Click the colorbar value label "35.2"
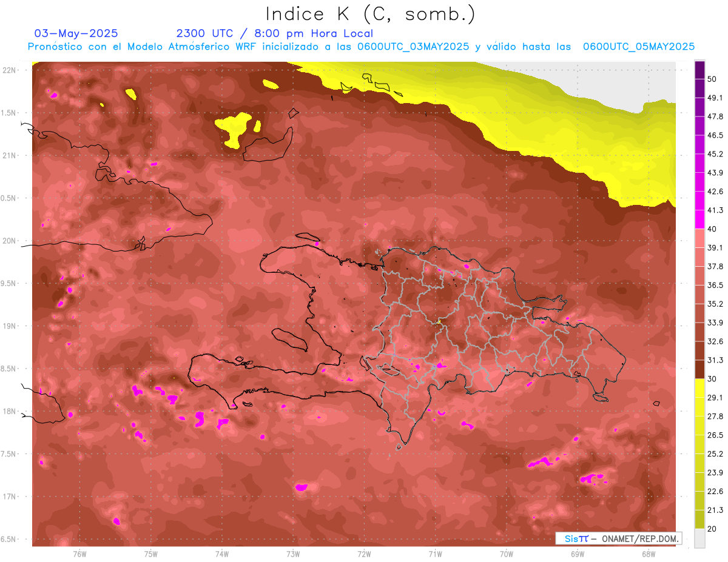The image size is (728, 562). [x=715, y=304]
